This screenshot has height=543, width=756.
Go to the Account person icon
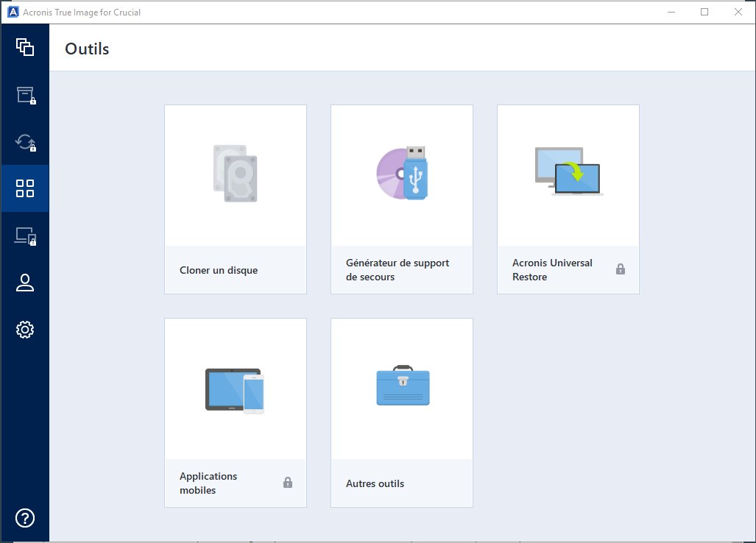tap(25, 283)
